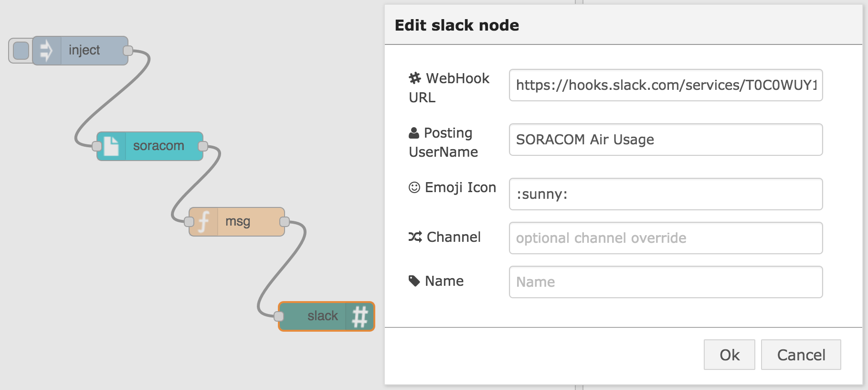The height and width of the screenshot is (390, 868).
Task: Focus the Emoji Icon field
Action: [666, 194]
